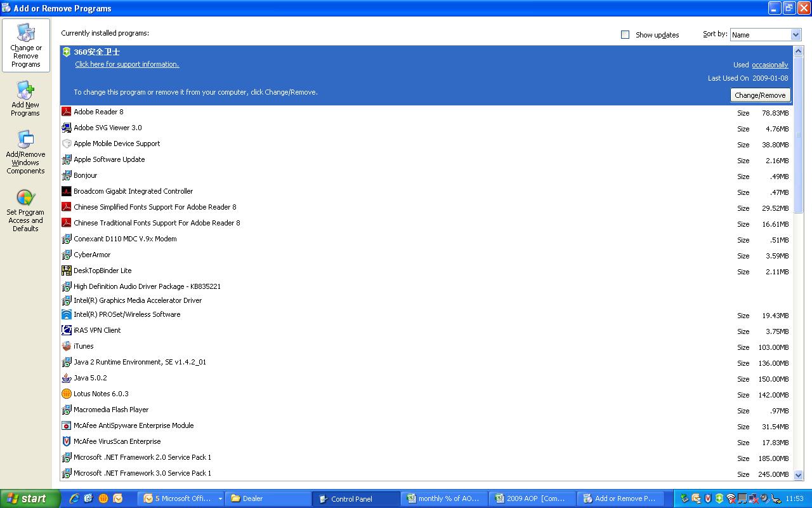
Task: Click the Intel PROSet/Wireless Software icon
Action: (67, 314)
